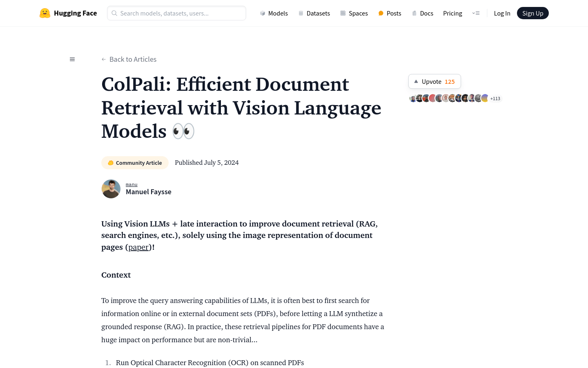Click the solid red upvoter avatar

coord(432,98)
